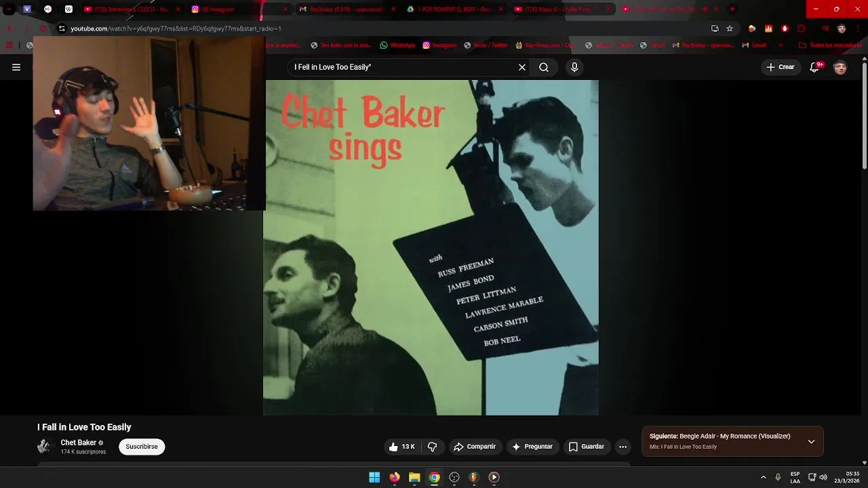Click Siguiente: Beegie Adair - My Romance text

pyautogui.click(x=719, y=436)
